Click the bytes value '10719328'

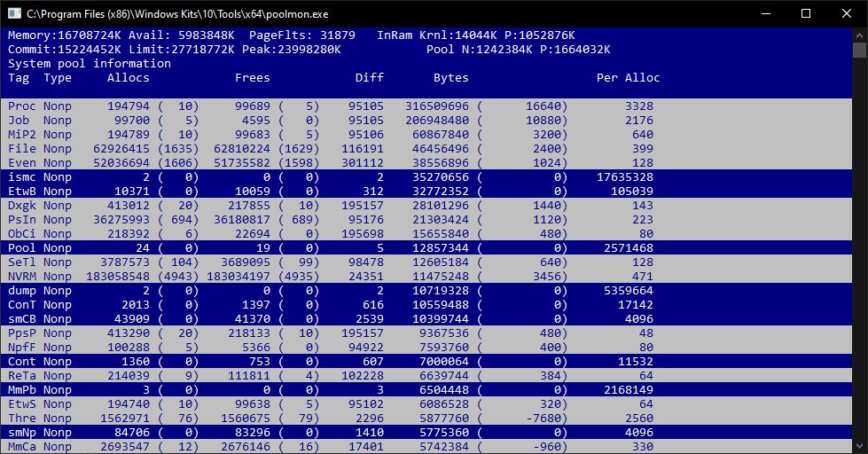pos(441,291)
